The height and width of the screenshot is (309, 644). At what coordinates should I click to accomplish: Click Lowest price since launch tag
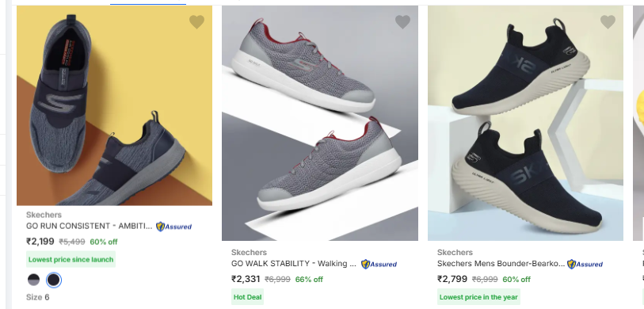[x=70, y=260]
